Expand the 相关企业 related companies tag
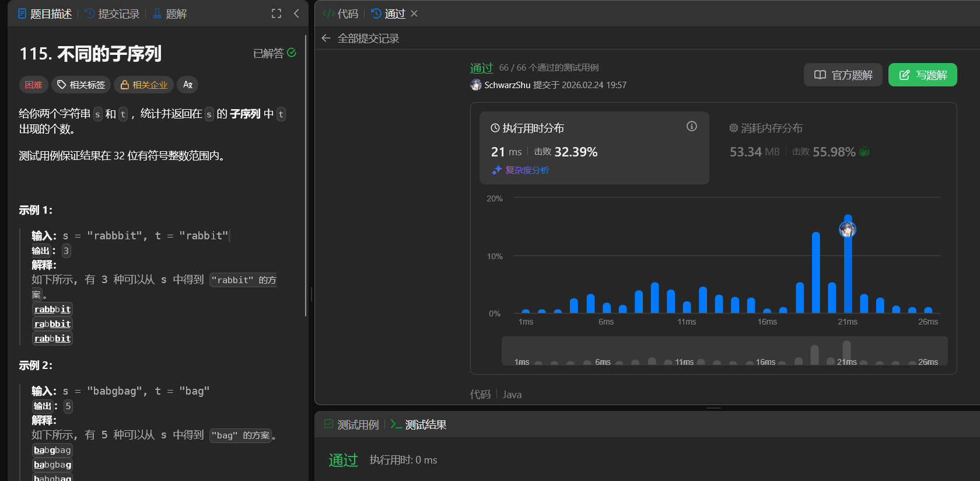This screenshot has height=481, width=980. pyautogui.click(x=143, y=85)
